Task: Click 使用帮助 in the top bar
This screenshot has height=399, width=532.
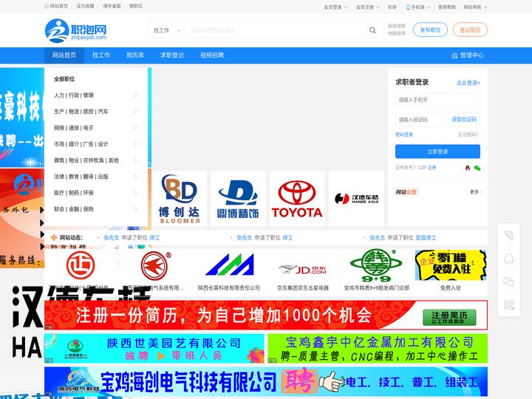Action: pyautogui.click(x=447, y=7)
